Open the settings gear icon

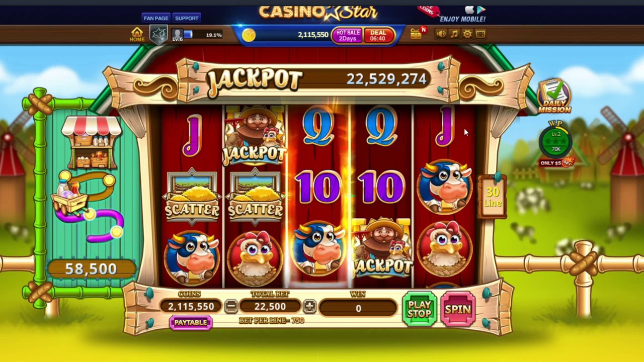click(467, 34)
